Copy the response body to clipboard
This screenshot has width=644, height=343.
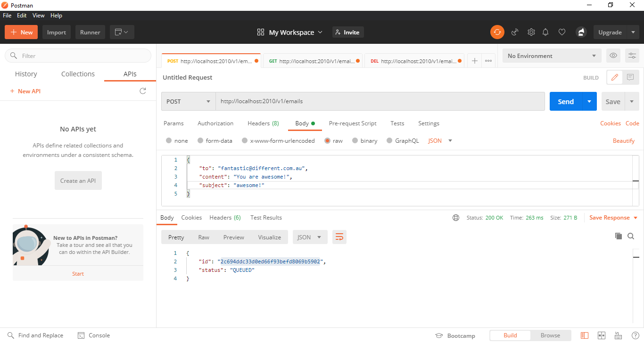pyautogui.click(x=618, y=236)
